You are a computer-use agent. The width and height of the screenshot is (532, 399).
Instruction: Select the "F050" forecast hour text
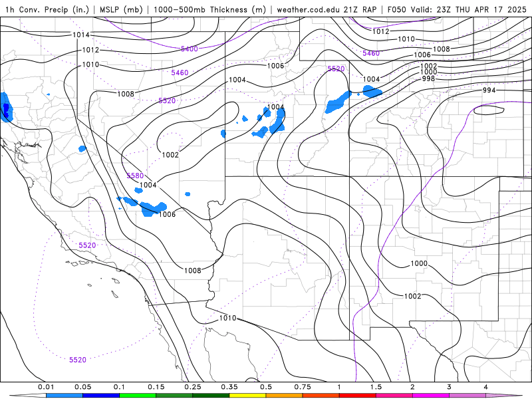click(x=397, y=9)
